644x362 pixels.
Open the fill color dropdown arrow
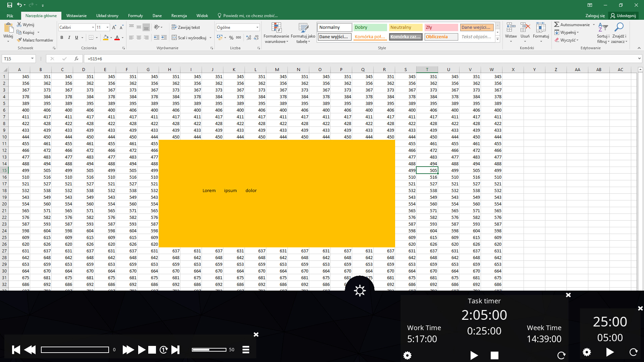(112, 38)
